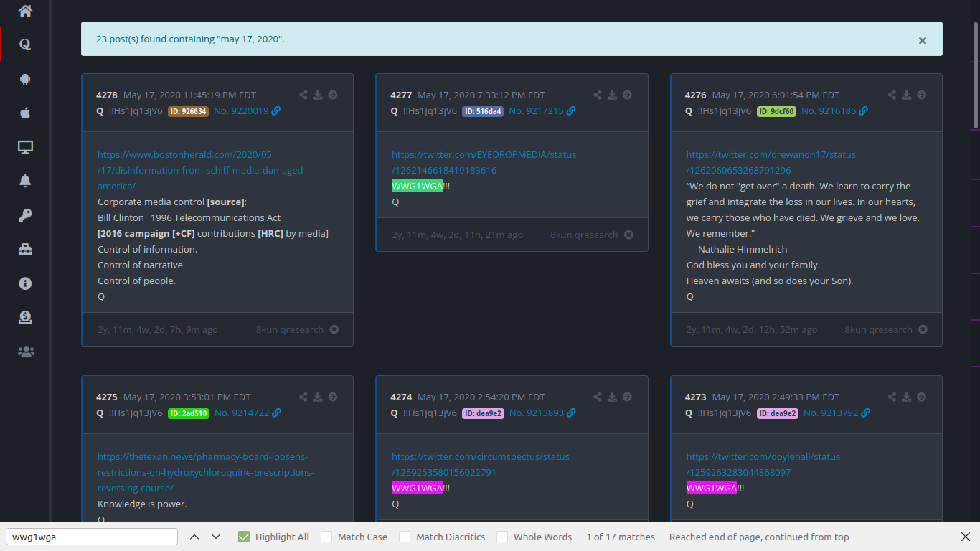Viewport: 980px width, 551px height.
Task: Click circle-x icon in post 4277 footer
Action: [x=628, y=235]
